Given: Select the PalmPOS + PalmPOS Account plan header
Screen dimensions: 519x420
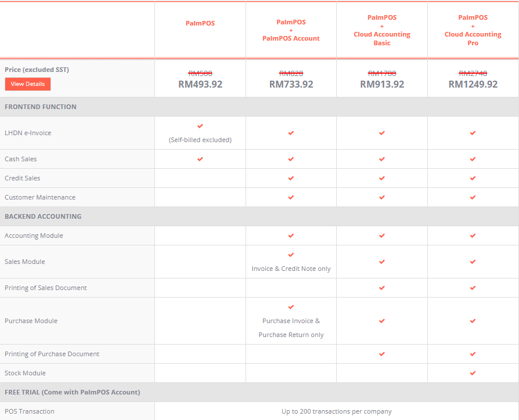Looking at the screenshot, I should point(291,30).
